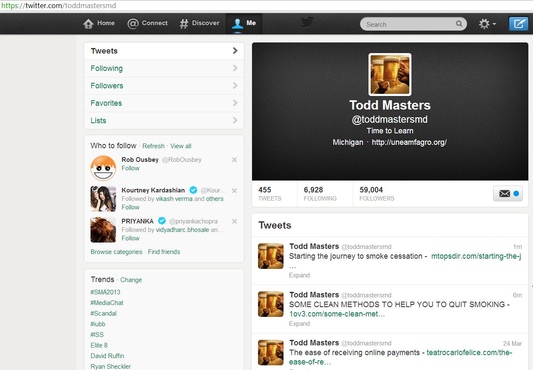Expand the QUIT SMOKING tweet
The height and width of the screenshot is (370, 533).
[299, 323]
